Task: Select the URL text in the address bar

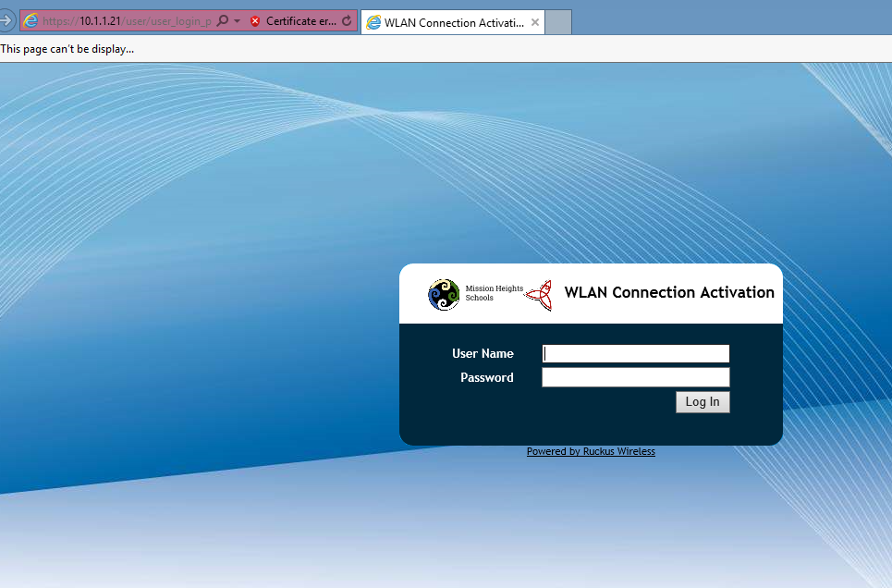Action: (129, 21)
